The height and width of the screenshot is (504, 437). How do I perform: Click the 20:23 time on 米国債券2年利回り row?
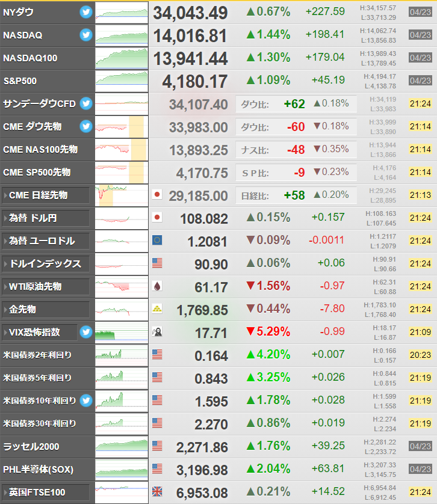point(420,355)
